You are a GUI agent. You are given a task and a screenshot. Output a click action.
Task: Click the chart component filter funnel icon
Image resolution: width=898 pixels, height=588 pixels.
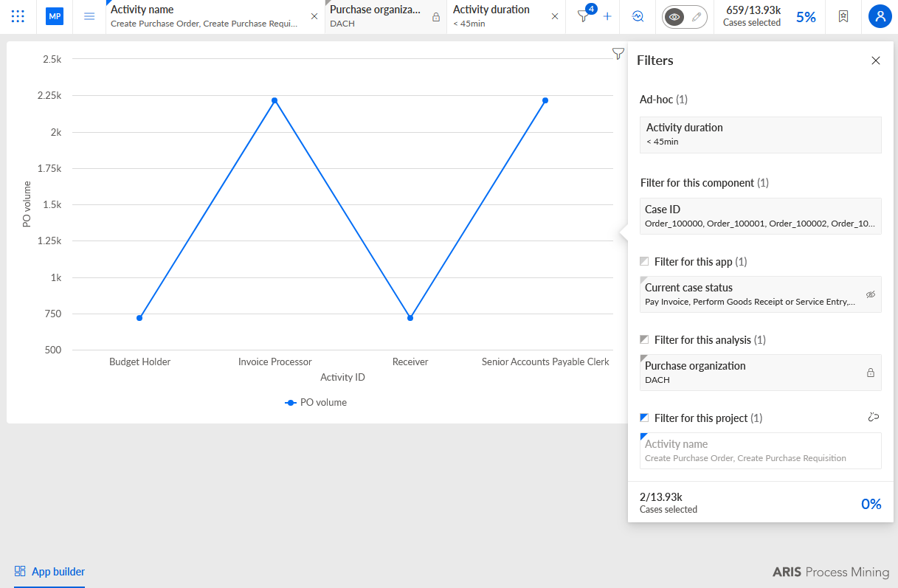click(618, 53)
